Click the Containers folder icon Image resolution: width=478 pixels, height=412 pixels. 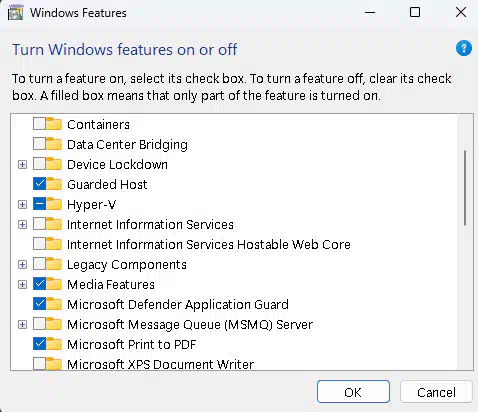click(x=54, y=124)
